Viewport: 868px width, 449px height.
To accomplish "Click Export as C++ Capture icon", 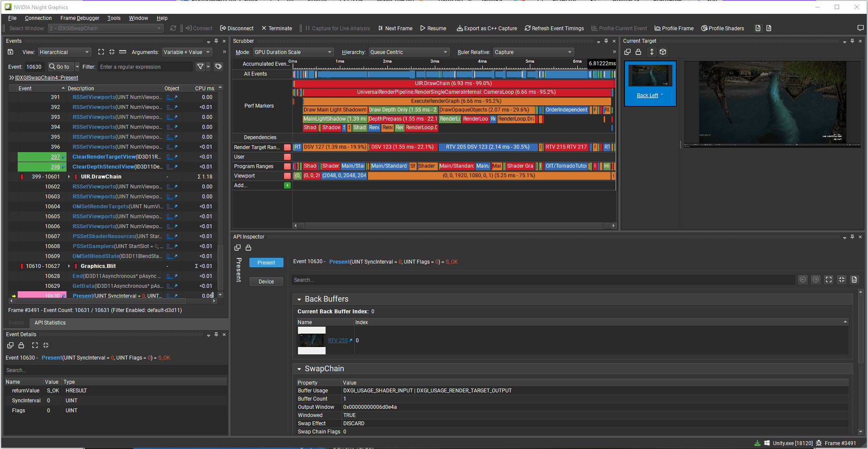I will 459,29.
